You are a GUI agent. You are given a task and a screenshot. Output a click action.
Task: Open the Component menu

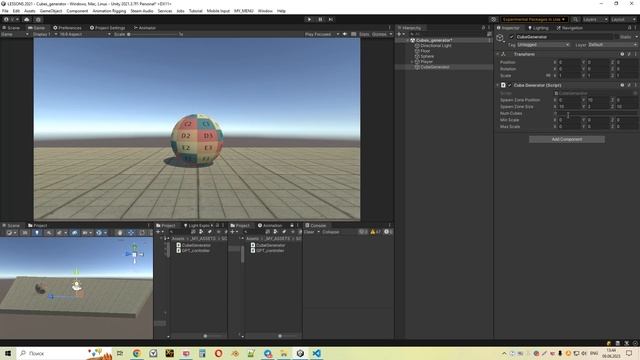click(x=77, y=11)
